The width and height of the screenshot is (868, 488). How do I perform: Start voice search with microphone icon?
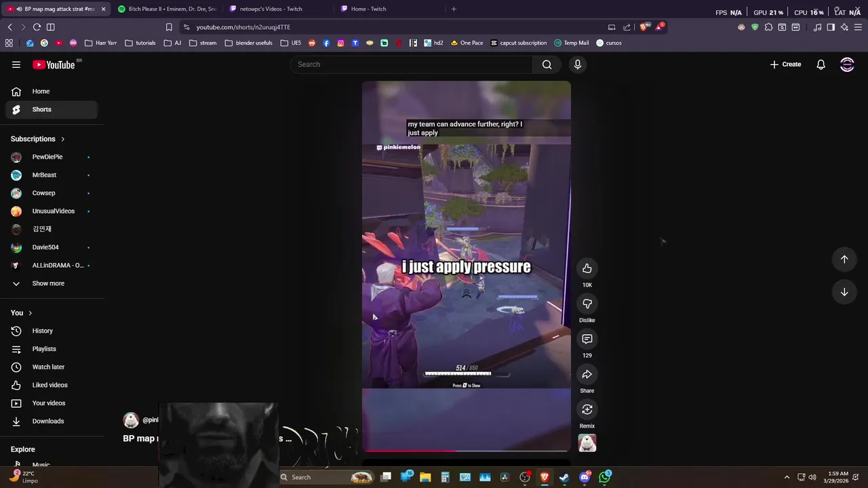[x=578, y=64]
